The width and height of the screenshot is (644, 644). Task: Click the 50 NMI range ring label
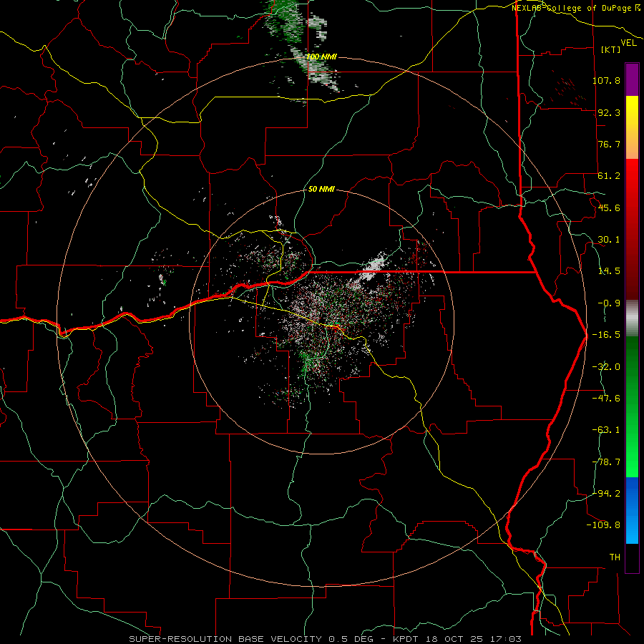click(321, 189)
